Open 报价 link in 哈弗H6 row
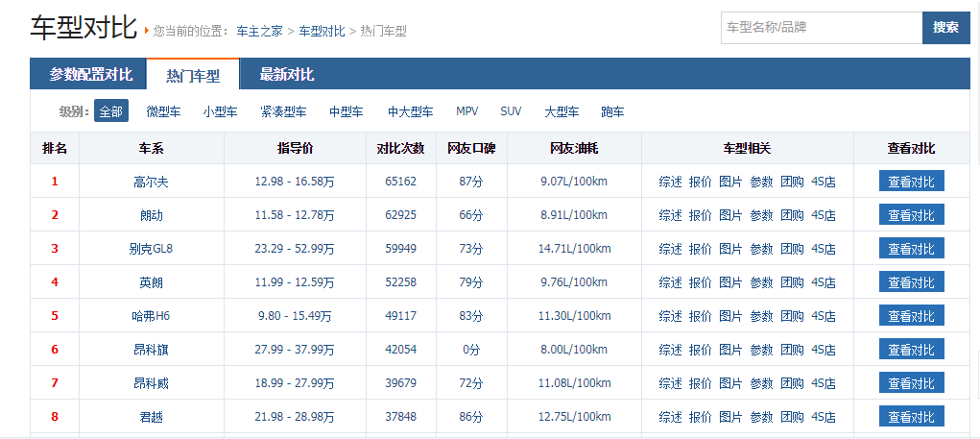The height and width of the screenshot is (439, 980). (x=700, y=316)
